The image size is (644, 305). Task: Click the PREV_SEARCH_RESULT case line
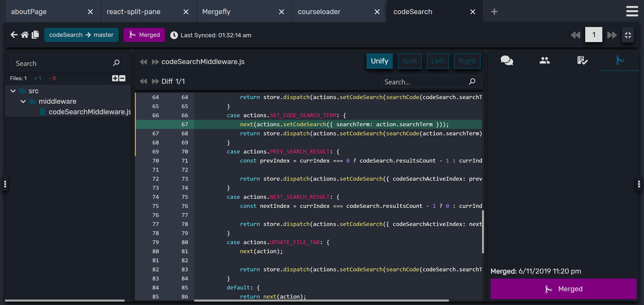(x=283, y=152)
